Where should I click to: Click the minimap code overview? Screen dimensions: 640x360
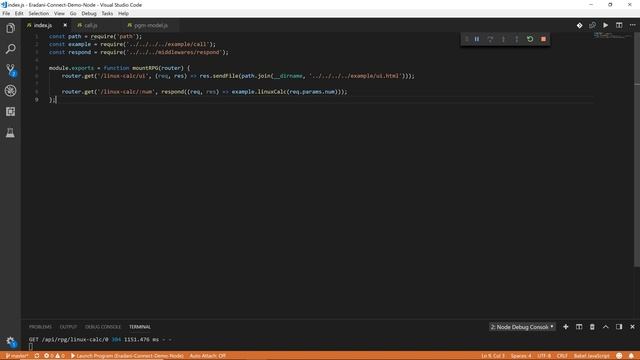(612, 36)
